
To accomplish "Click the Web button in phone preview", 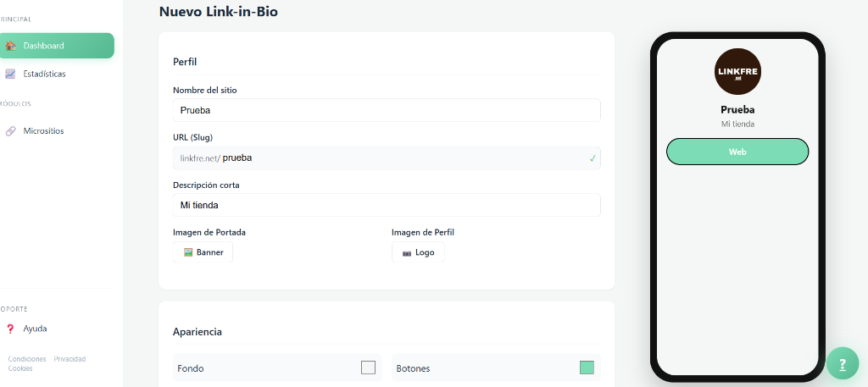I will [737, 152].
